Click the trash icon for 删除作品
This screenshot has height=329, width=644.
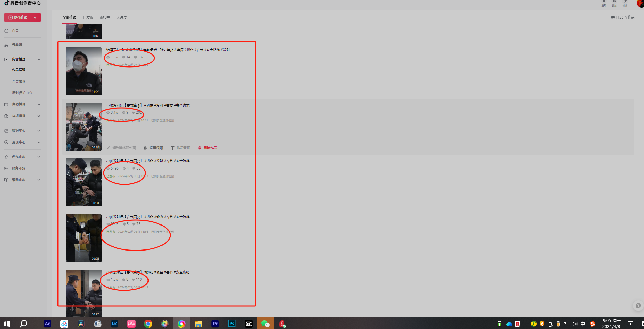[199, 148]
